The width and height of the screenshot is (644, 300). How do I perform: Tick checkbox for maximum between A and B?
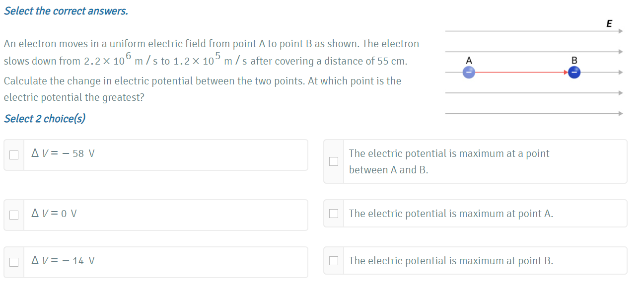click(334, 161)
